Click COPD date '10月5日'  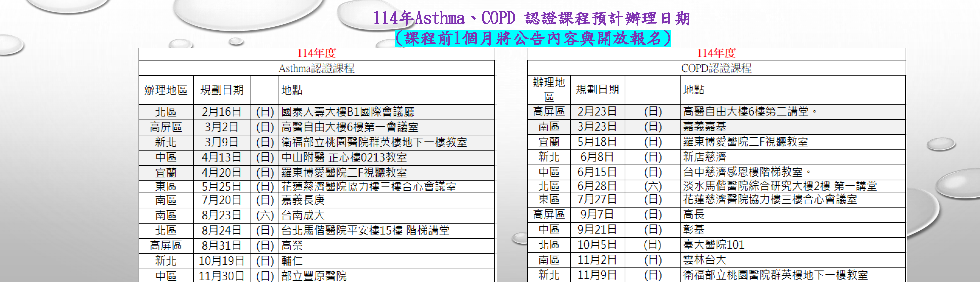click(597, 245)
